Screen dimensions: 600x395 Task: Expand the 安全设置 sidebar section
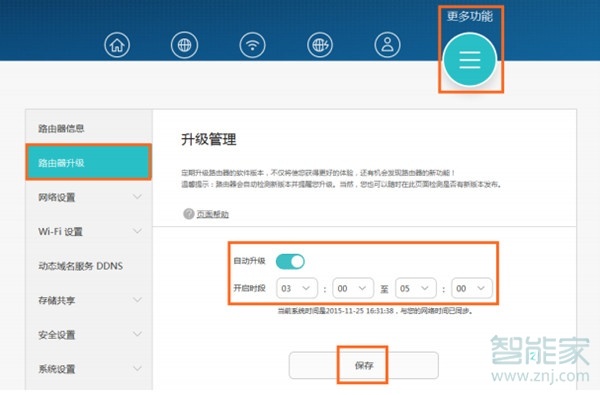click(89, 335)
